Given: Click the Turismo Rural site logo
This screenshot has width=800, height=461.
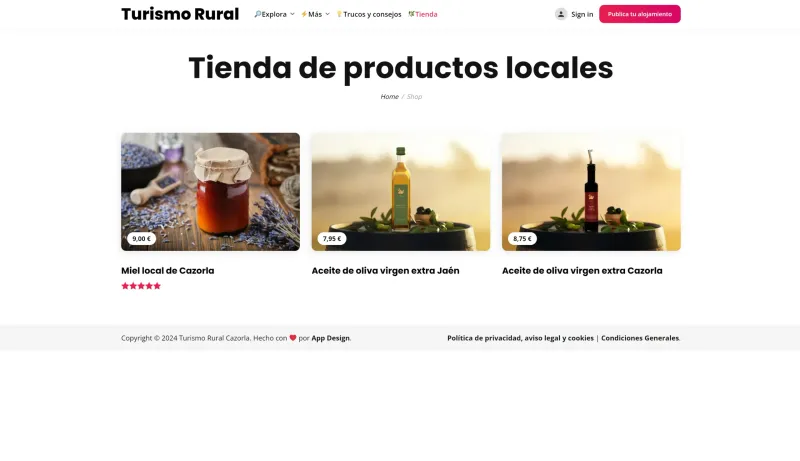Looking at the screenshot, I should click(x=180, y=14).
